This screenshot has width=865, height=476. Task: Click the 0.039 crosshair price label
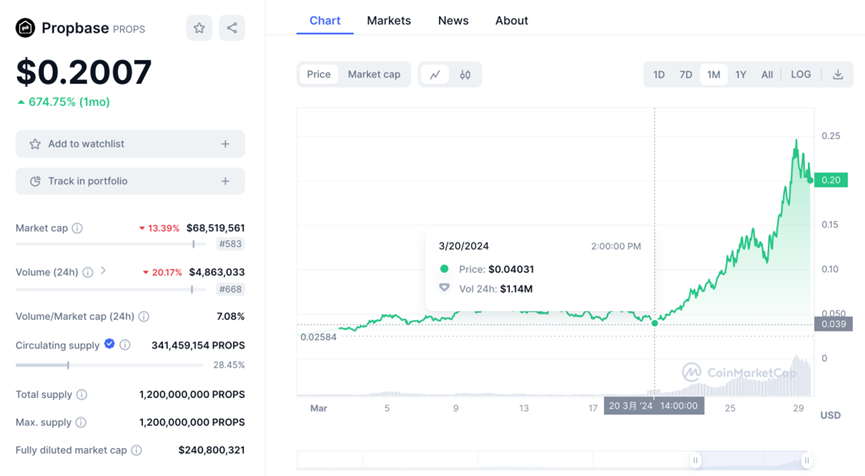coord(833,324)
